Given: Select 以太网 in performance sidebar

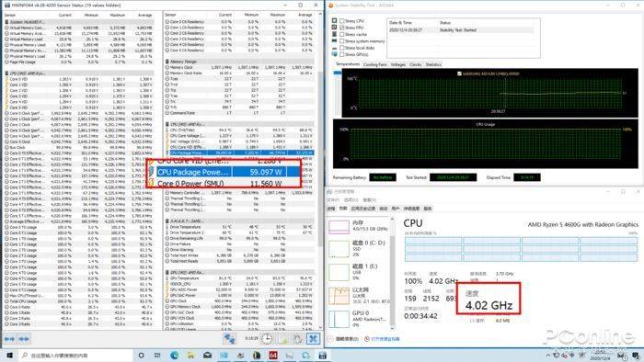Looking at the screenshot, I should [357, 296].
